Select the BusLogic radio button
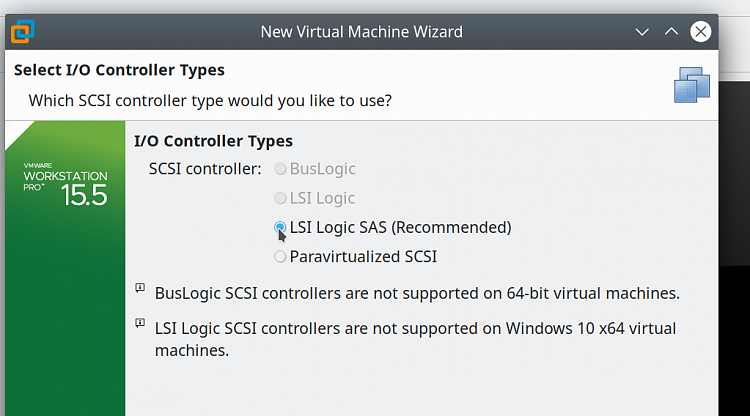 coord(280,169)
